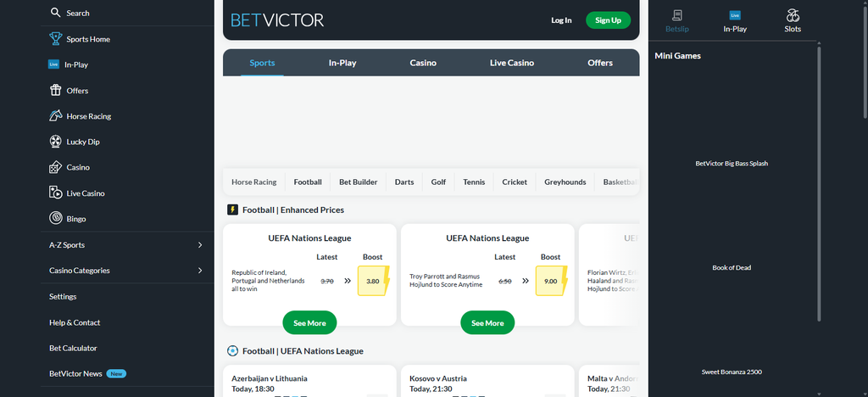This screenshot has height=397, width=868.
Task: Click the New badge beside BetVictor News
Action: point(116,374)
